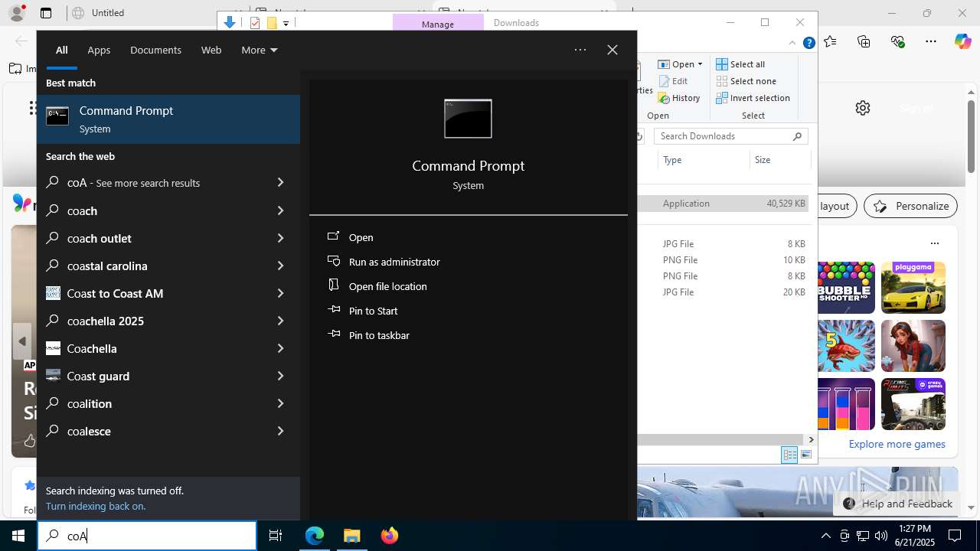The image size is (980, 551).
Task: Click Edit in Explorer ribbon
Action: pos(673,81)
